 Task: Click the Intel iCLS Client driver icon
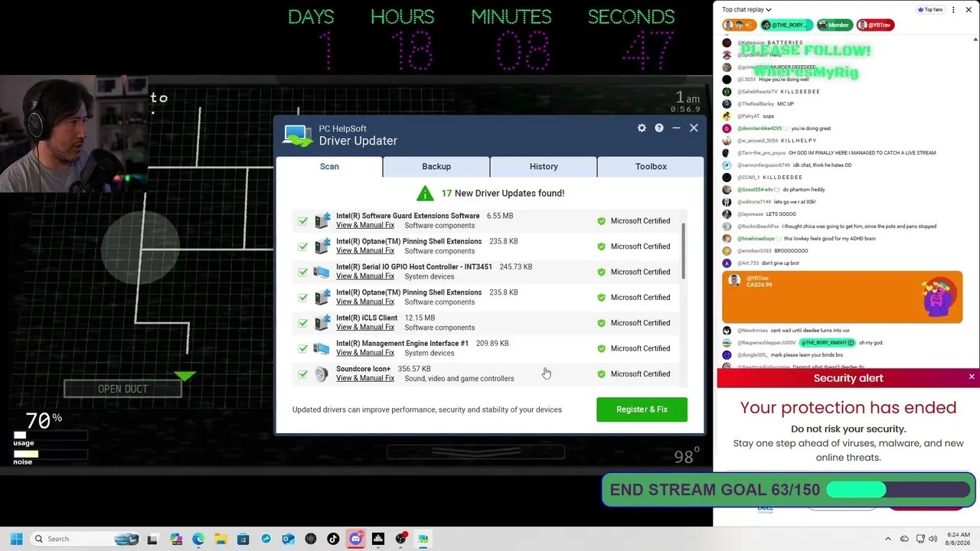322,323
